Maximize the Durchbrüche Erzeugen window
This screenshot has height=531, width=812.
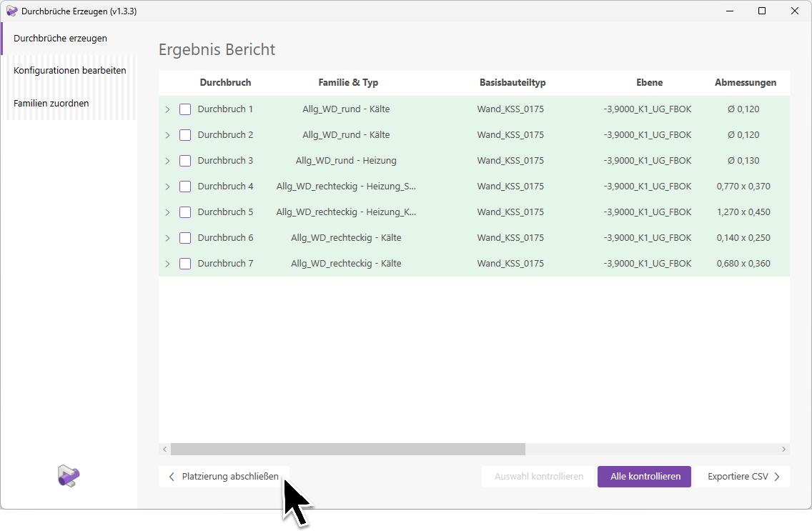(x=762, y=11)
